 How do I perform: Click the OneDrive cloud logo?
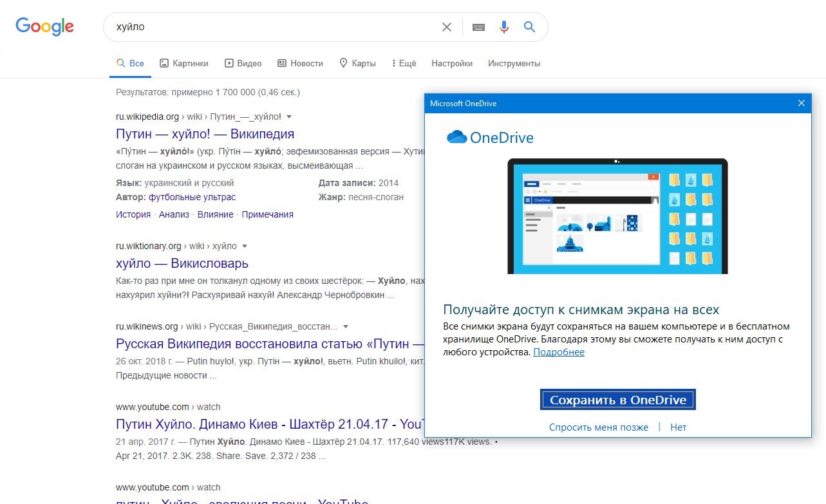(x=457, y=137)
